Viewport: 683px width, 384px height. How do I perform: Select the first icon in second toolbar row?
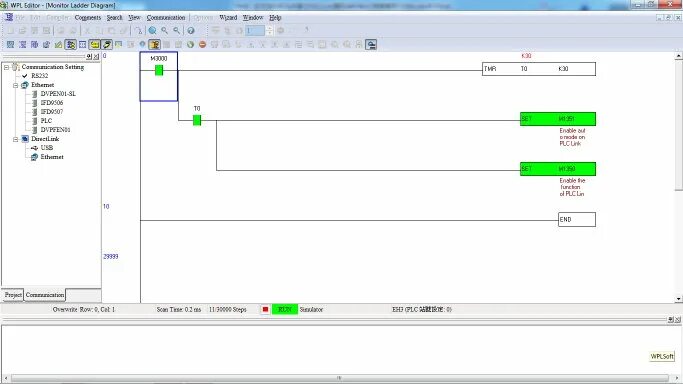pos(10,44)
